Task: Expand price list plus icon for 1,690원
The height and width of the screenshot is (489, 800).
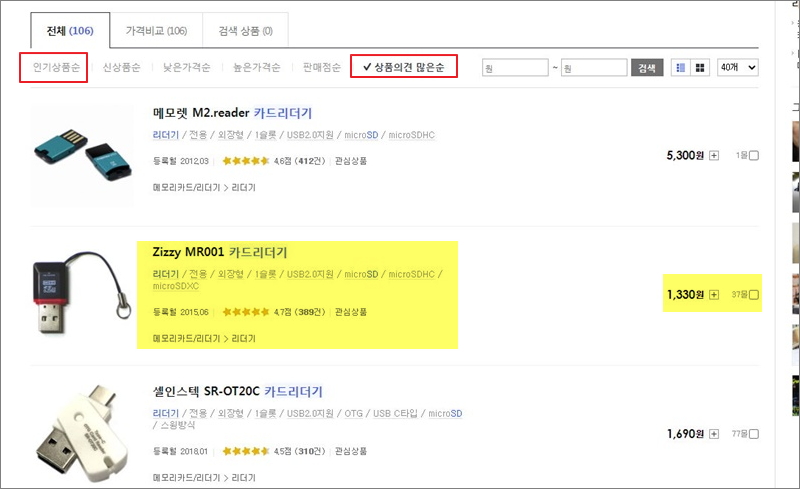Action: point(714,434)
